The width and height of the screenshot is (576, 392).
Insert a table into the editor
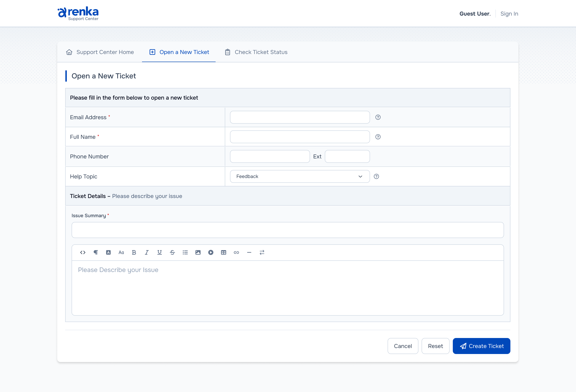tap(224, 252)
